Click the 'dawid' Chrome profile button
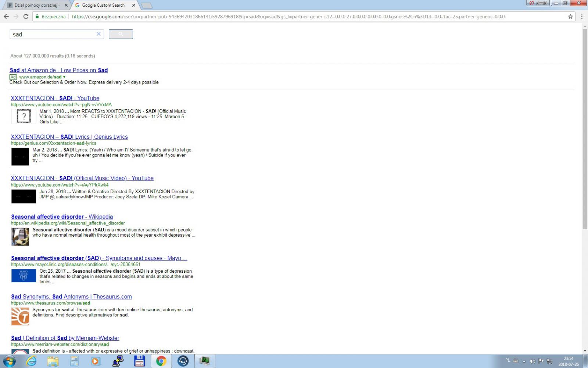 pyautogui.click(x=538, y=3)
